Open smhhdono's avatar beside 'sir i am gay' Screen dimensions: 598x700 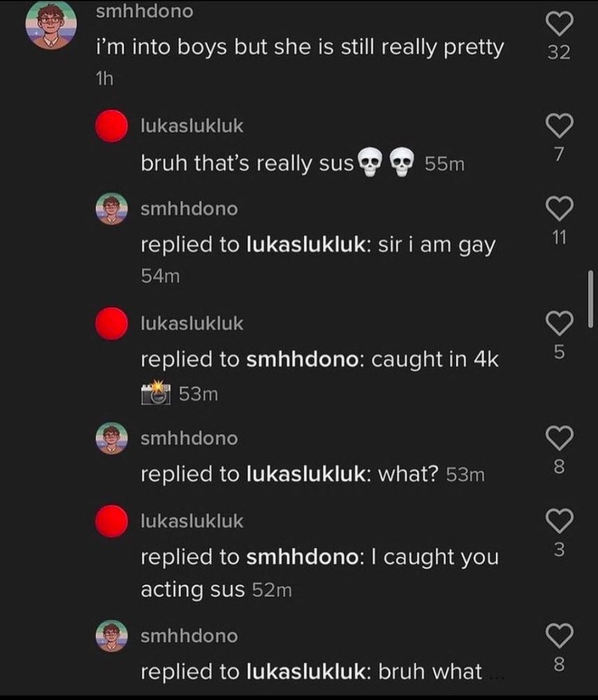tap(111, 209)
